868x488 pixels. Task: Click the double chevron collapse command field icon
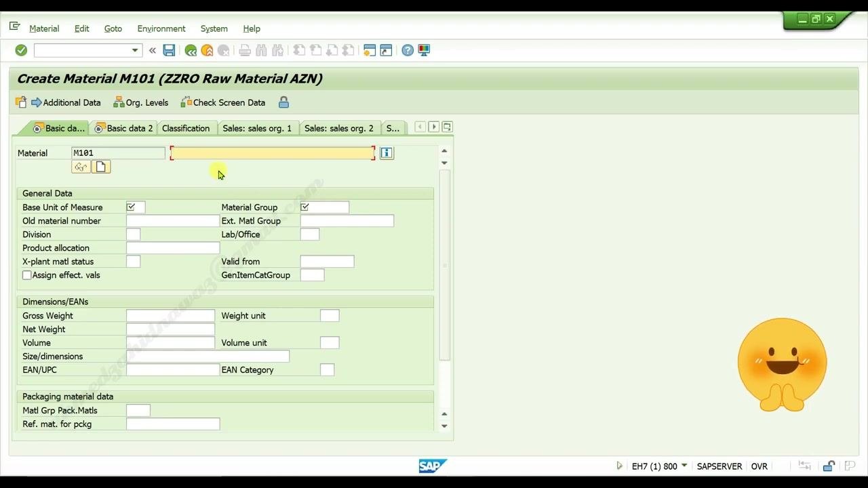click(152, 50)
